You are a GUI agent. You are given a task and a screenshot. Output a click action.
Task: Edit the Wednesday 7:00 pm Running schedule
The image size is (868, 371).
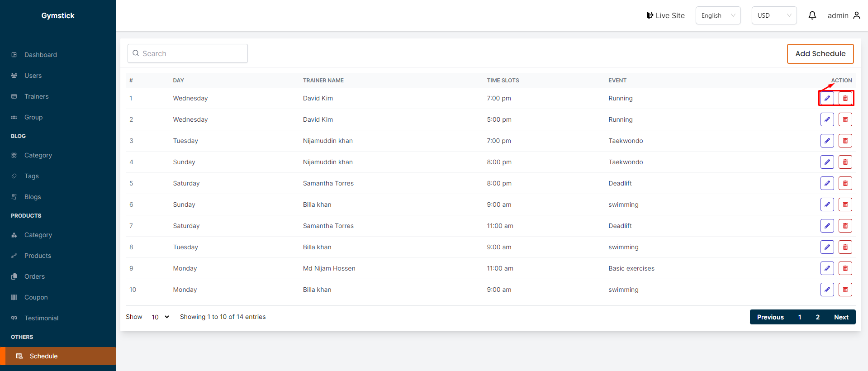(827, 98)
